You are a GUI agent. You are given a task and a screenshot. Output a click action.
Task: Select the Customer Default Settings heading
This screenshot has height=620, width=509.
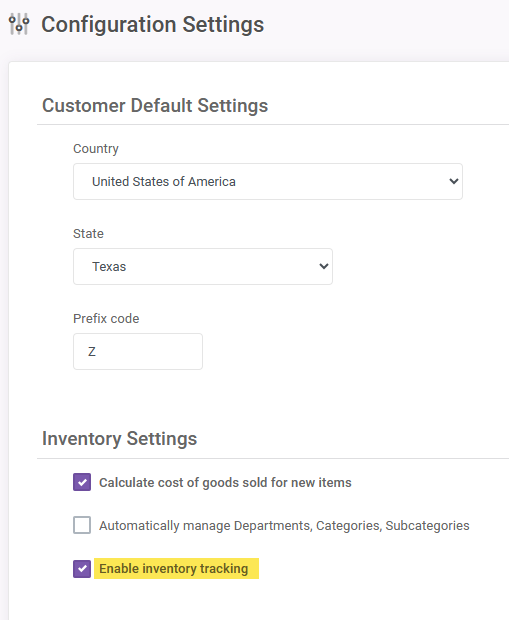click(155, 106)
